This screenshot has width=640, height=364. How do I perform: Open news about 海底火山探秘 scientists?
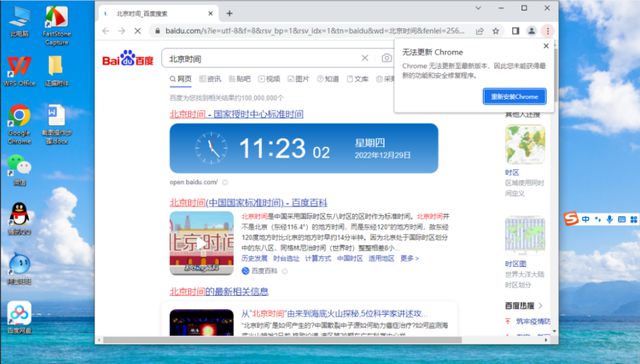click(x=334, y=314)
